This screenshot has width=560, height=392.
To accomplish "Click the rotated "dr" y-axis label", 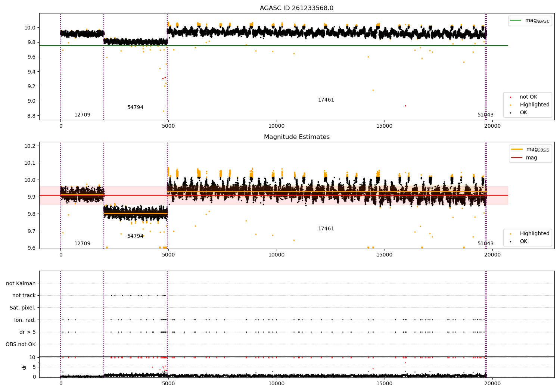I will pos(24,367).
